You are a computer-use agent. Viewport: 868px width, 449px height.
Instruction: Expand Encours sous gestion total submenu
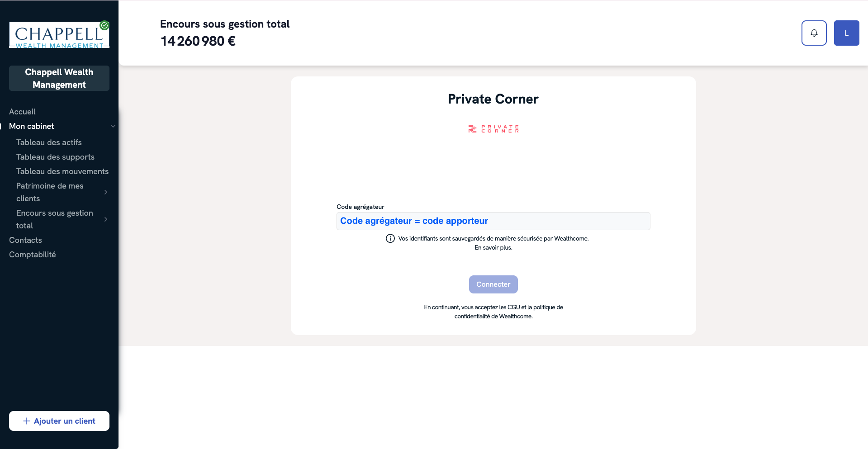(106, 219)
